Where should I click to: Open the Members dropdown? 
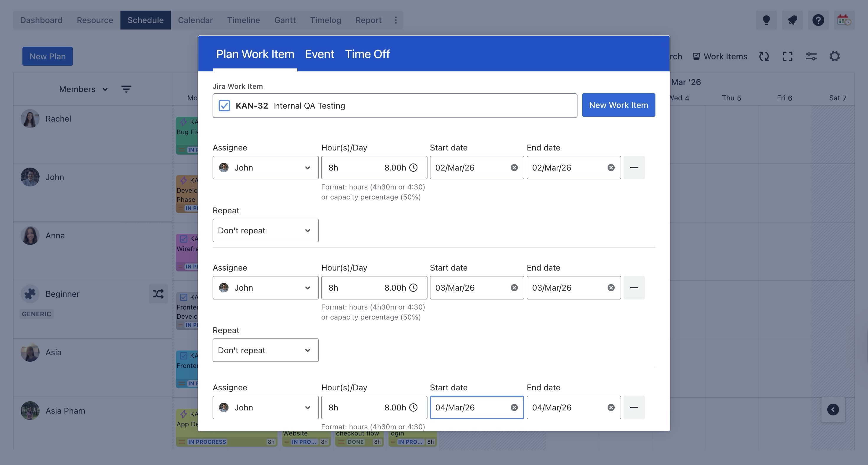[83, 89]
